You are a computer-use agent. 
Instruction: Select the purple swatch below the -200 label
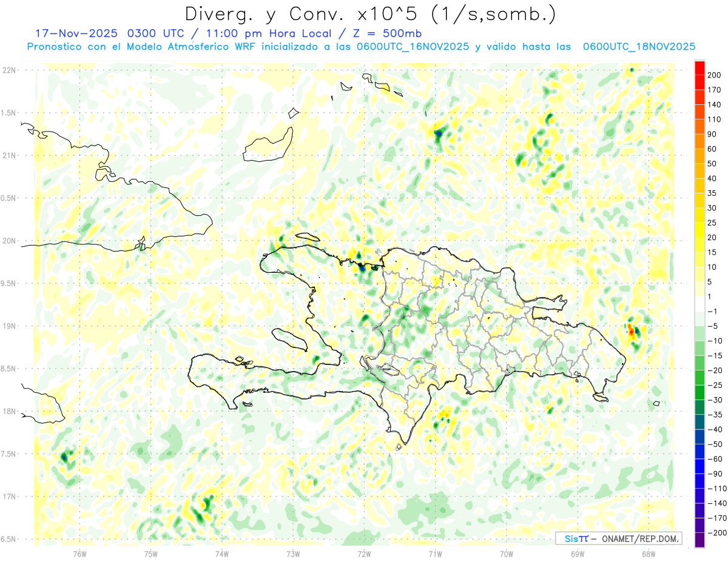[699, 540]
